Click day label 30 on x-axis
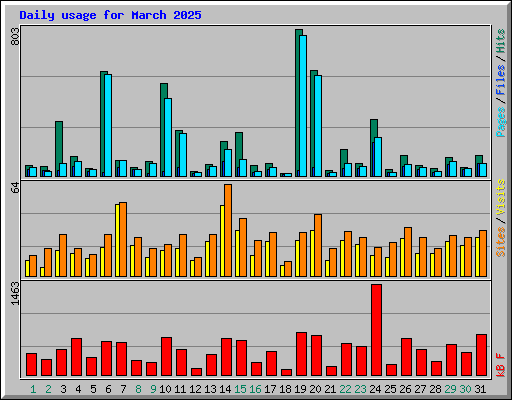 pyautogui.click(x=465, y=389)
